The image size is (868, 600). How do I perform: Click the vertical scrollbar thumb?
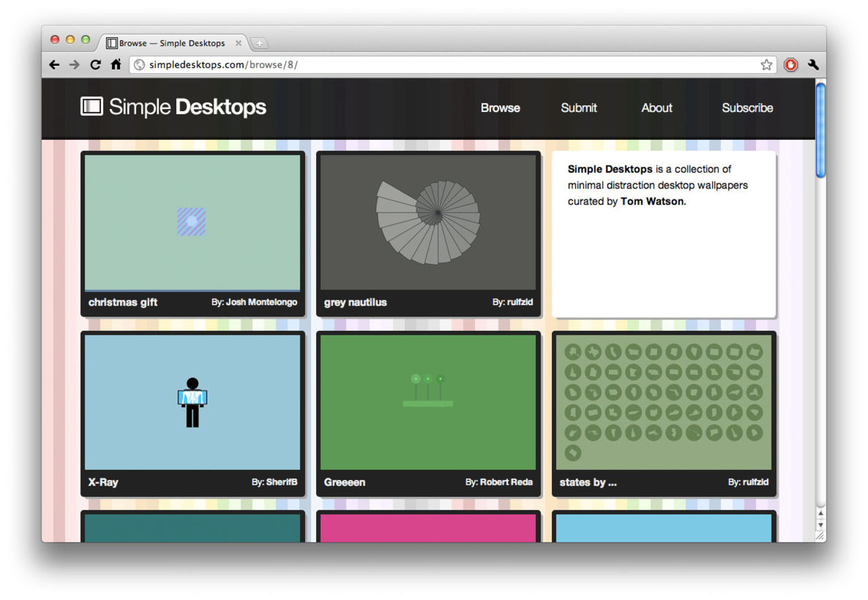pyautogui.click(x=821, y=129)
